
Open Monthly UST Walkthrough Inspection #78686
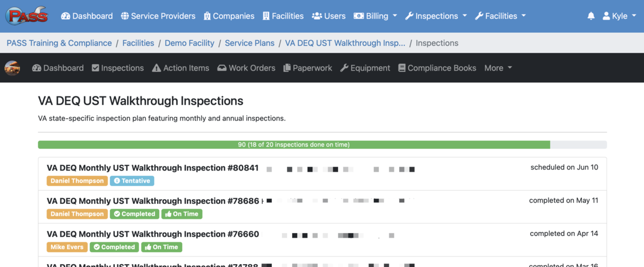(x=153, y=201)
